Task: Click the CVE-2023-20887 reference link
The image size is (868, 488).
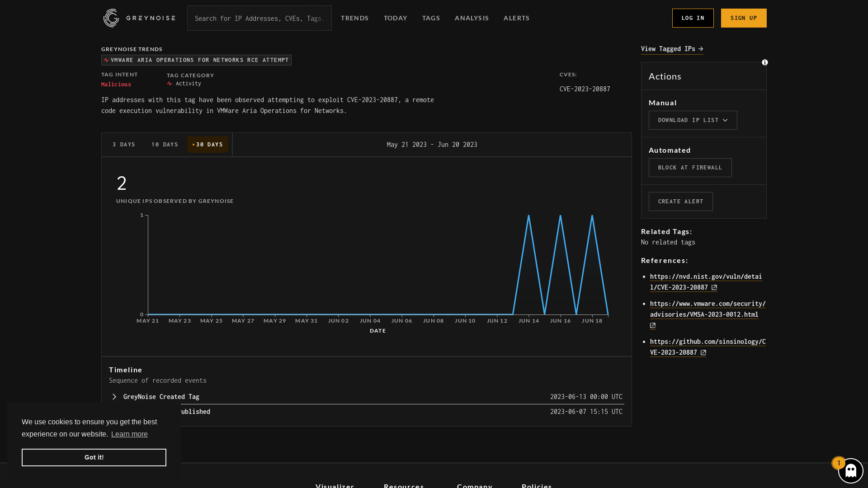Action: click(x=705, y=281)
